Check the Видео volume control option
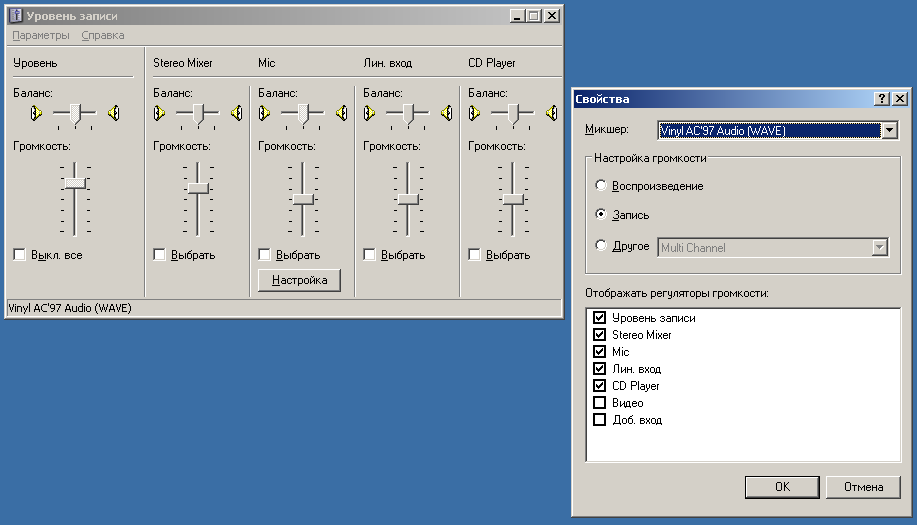The height and width of the screenshot is (525, 917). pos(600,403)
